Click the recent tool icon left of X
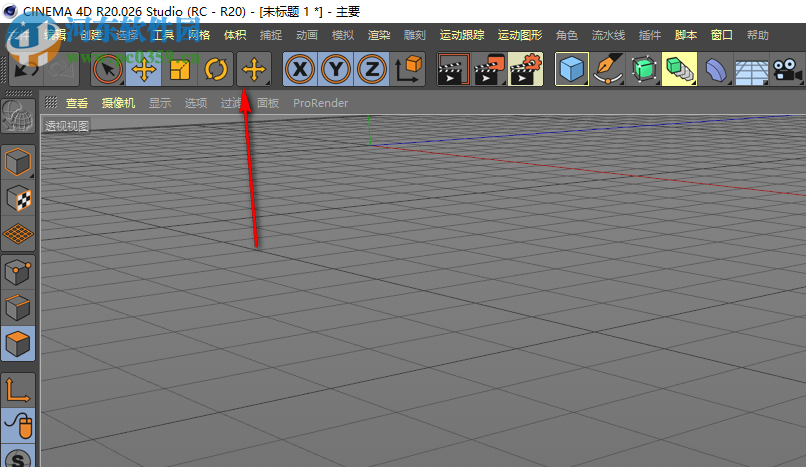 click(254, 69)
